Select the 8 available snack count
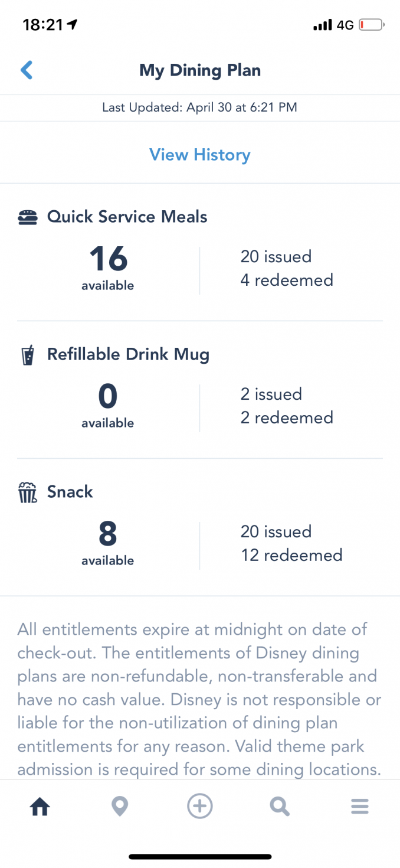 (108, 543)
